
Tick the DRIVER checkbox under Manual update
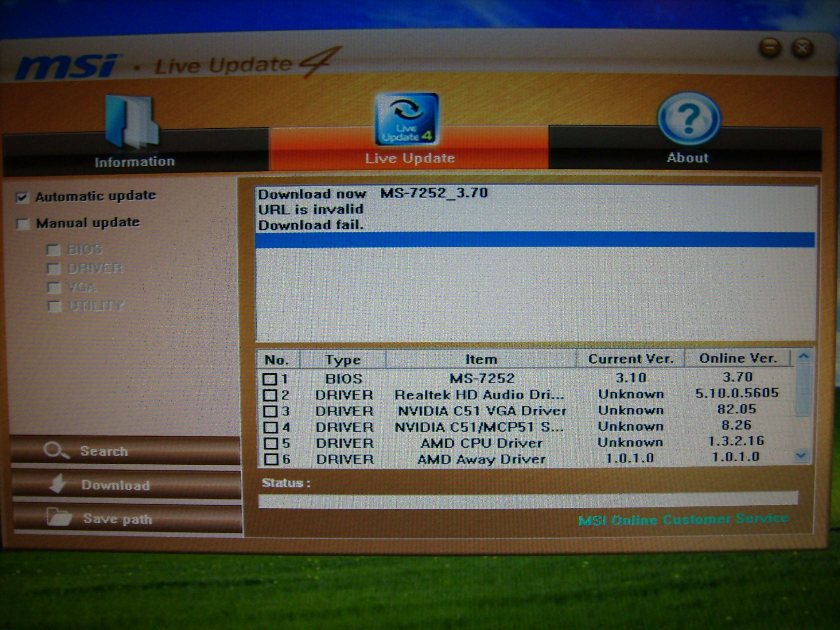click(53, 269)
